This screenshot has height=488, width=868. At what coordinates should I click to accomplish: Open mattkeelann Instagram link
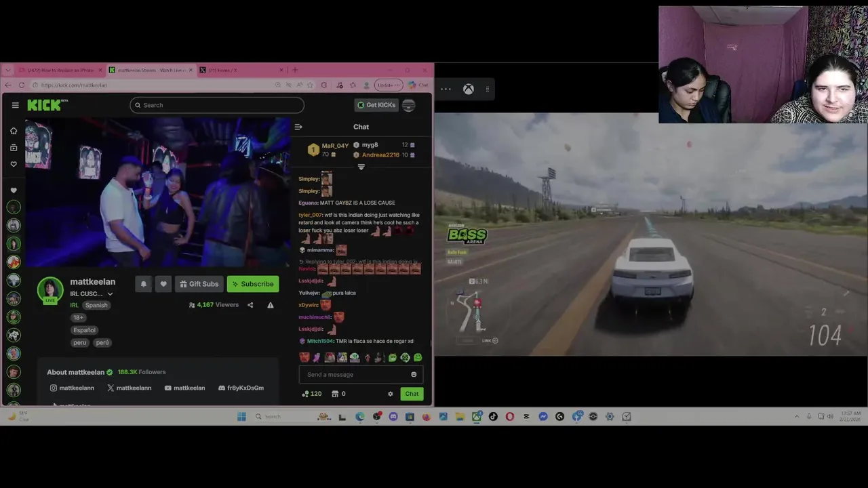coord(72,388)
